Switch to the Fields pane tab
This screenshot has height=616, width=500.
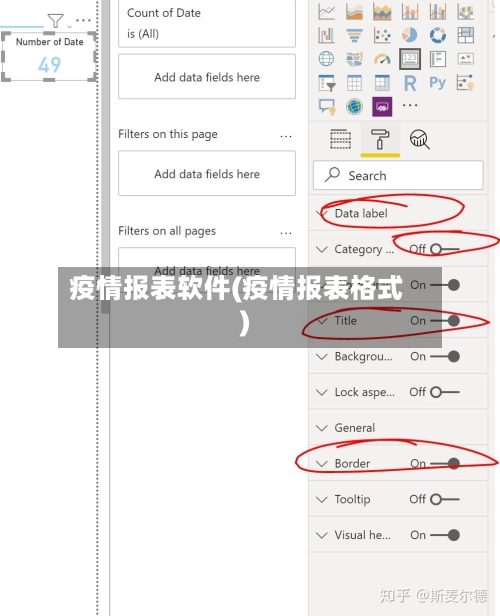click(x=341, y=139)
